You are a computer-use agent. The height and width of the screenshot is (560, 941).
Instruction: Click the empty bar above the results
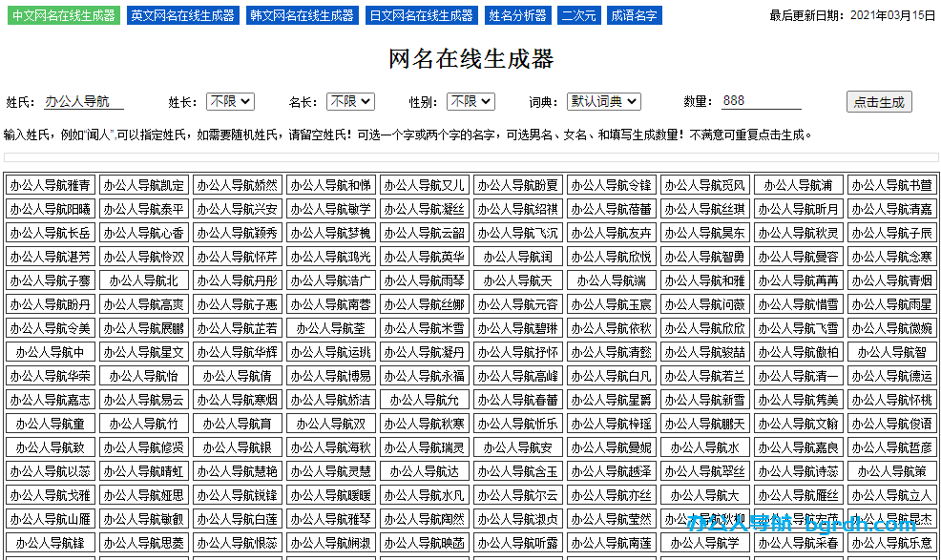tap(470, 157)
